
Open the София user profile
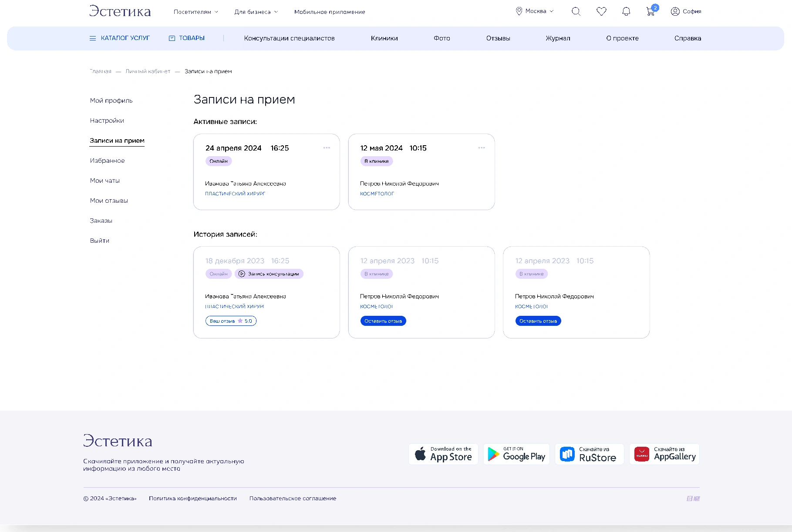pyautogui.click(x=686, y=11)
